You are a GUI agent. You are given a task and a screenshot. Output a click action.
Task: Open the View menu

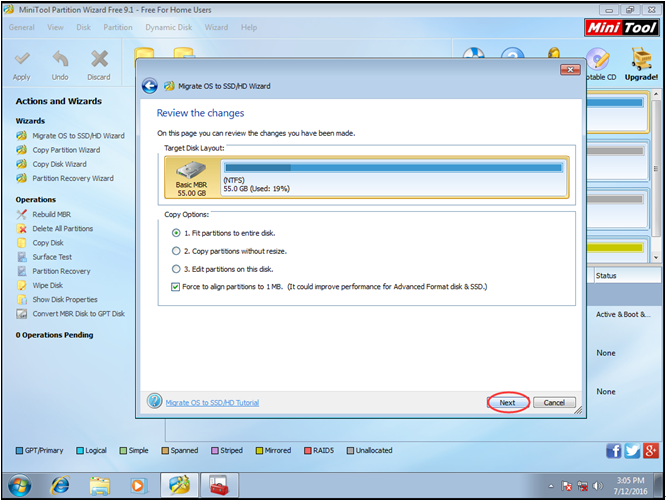(56, 27)
